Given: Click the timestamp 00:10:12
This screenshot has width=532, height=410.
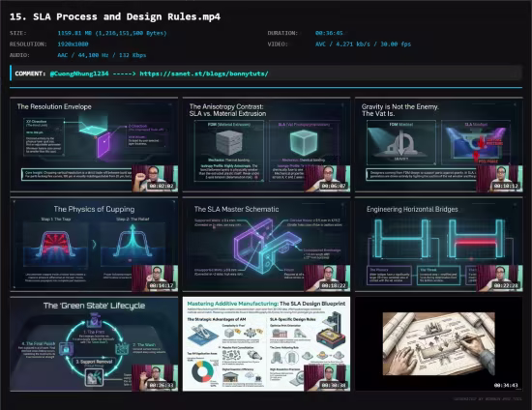Looking at the screenshot, I should (x=506, y=187).
